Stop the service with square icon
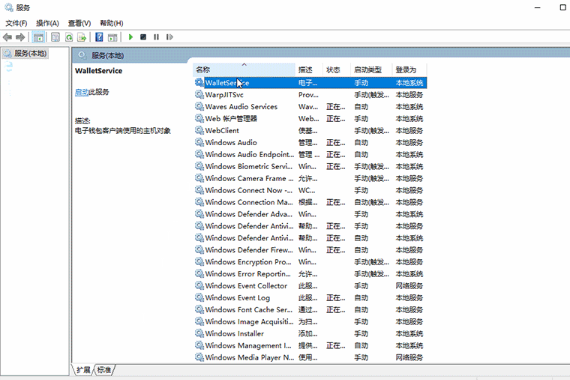This screenshot has height=380, width=570. [143, 37]
